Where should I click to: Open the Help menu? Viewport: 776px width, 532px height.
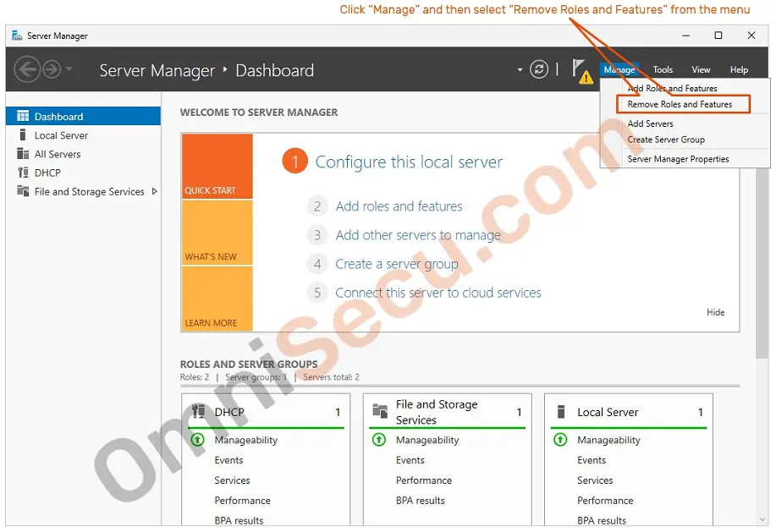tap(739, 69)
